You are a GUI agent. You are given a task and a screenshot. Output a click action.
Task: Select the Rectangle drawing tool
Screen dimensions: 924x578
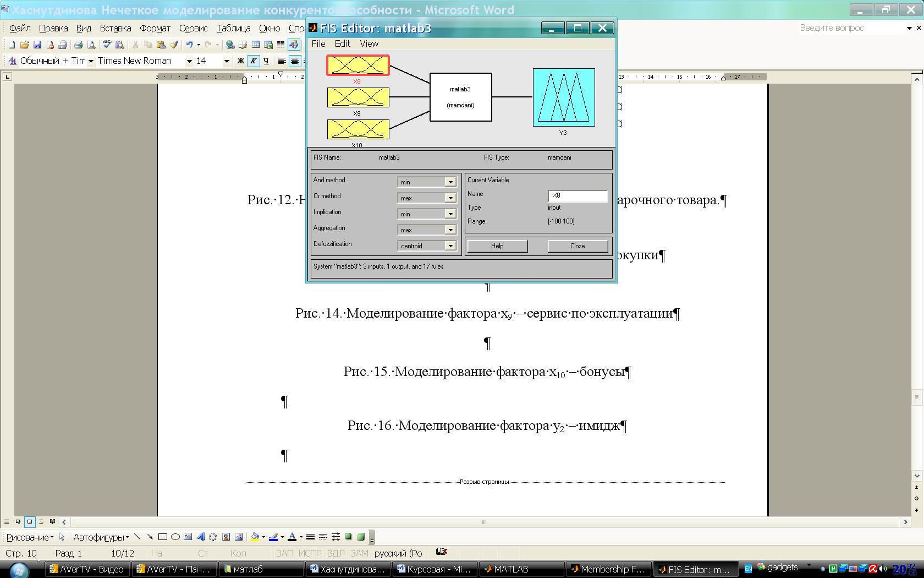163,537
